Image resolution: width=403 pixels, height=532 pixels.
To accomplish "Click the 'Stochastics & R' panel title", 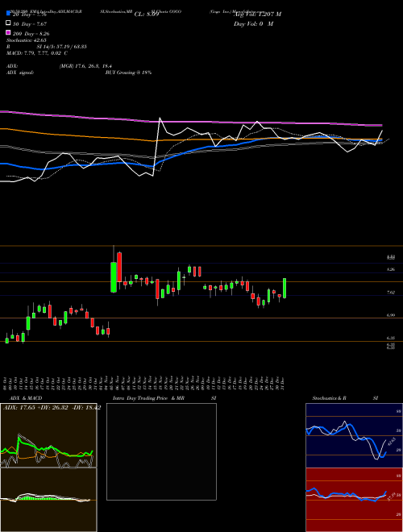I will click(x=330, y=398).
